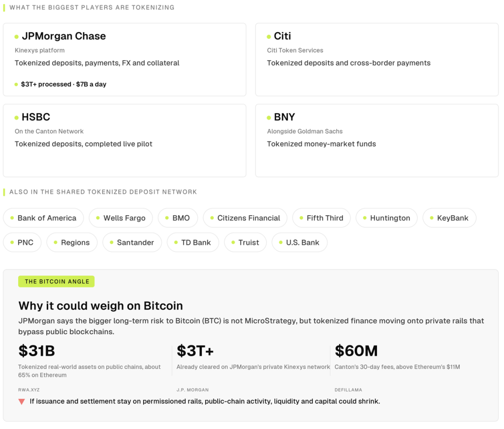Select the Bank of America pill
Image resolution: width=504 pixels, height=429 pixels.
(43, 218)
